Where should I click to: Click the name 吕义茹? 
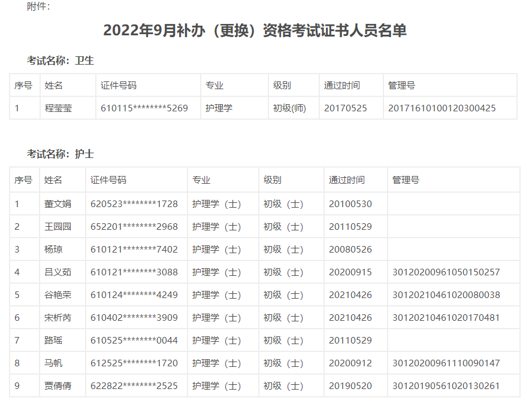[x=58, y=272]
